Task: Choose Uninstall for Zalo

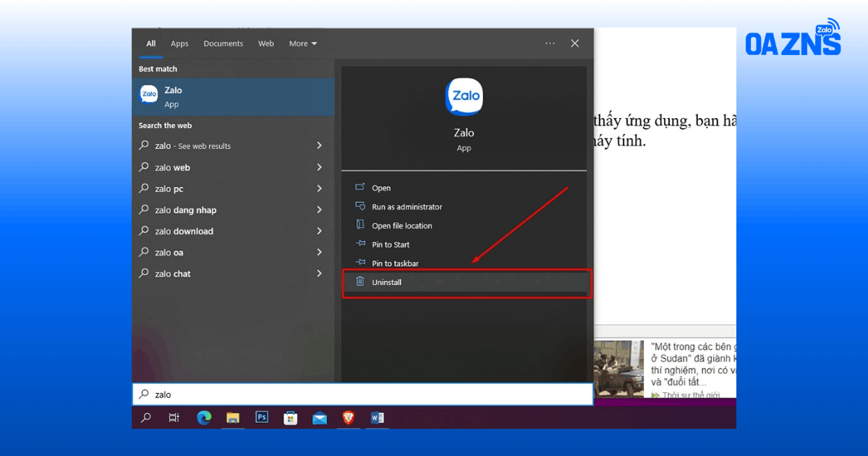Action: (464, 282)
